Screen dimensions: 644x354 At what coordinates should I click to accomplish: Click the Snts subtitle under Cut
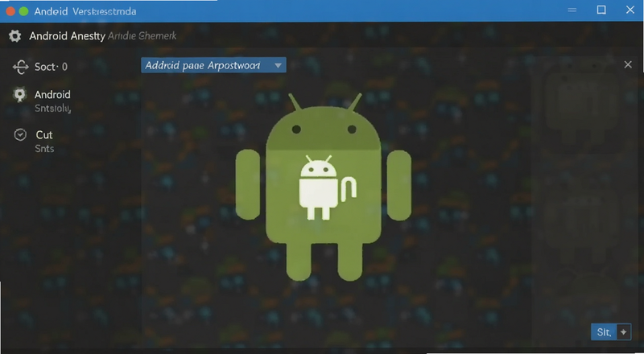(44, 149)
